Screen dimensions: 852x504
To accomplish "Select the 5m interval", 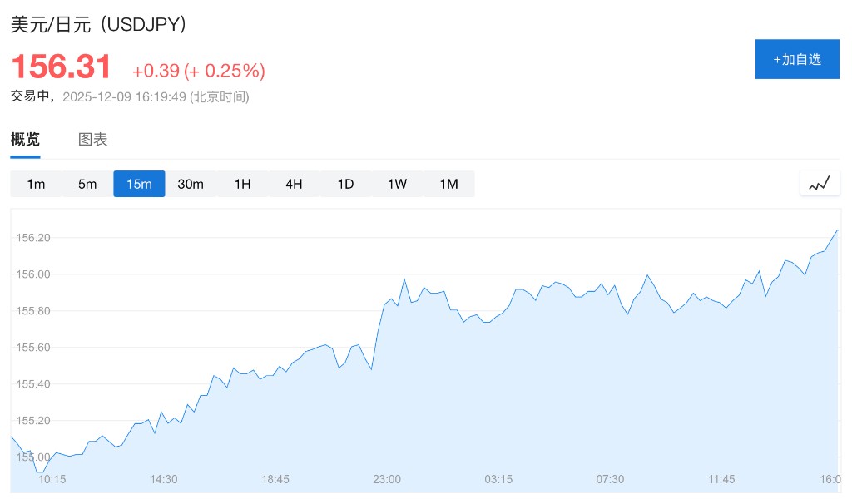I will coord(87,184).
